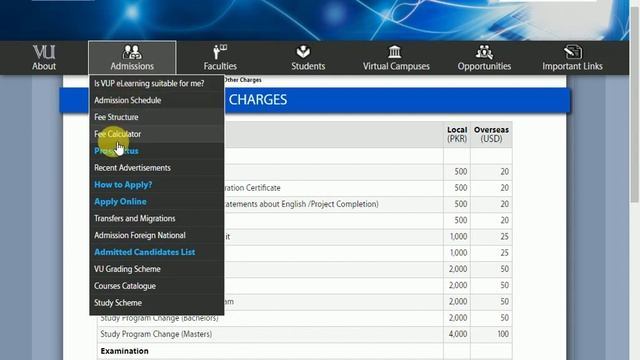The height and width of the screenshot is (360, 640).
Task: Select 'Is VUP eLearning suitable for me?'
Action: point(149,84)
